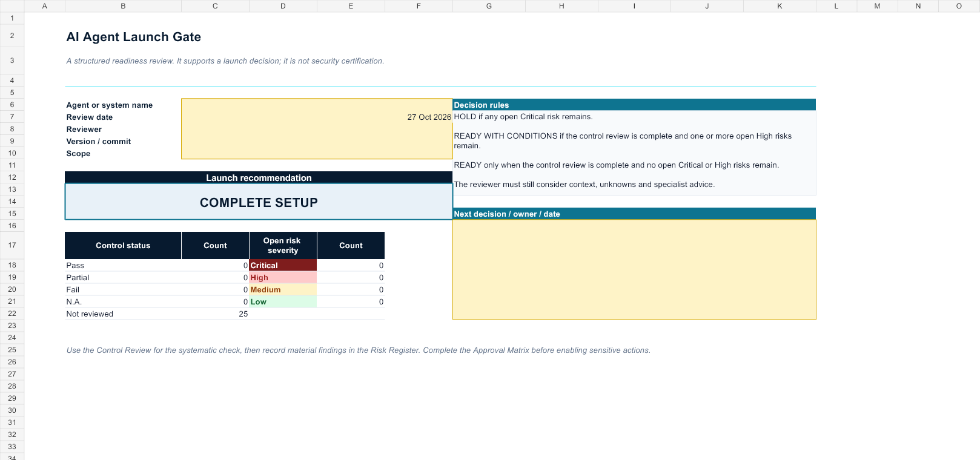Image resolution: width=980 pixels, height=460 pixels.
Task: Click the dark red 'Critical' severity cell
Action: (x=283, y=265)
